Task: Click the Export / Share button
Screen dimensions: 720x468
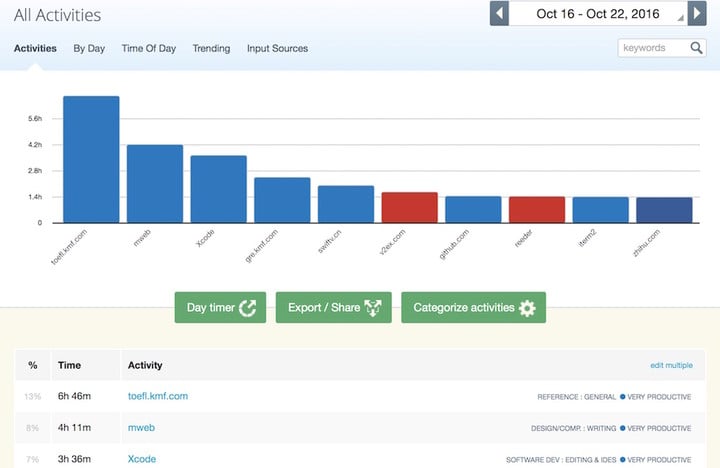Action: pos(334,307)
